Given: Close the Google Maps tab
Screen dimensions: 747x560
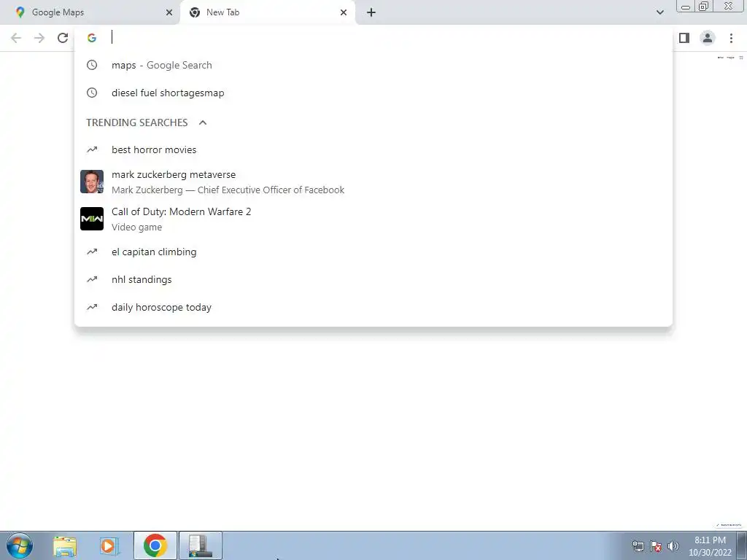Looking at the screenshot, I should click(x=169, y=12).
